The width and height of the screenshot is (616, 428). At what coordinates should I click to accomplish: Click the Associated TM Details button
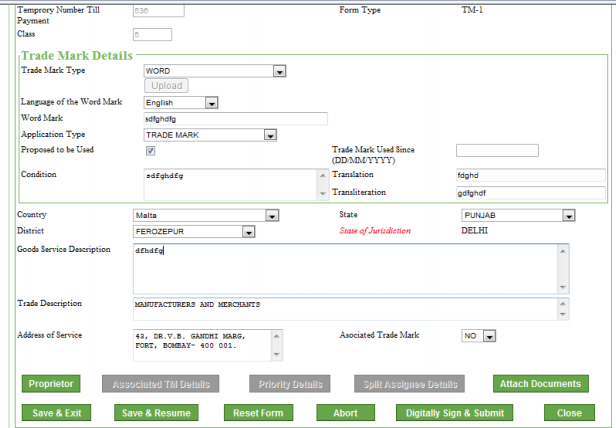click(x=161, y=384)
